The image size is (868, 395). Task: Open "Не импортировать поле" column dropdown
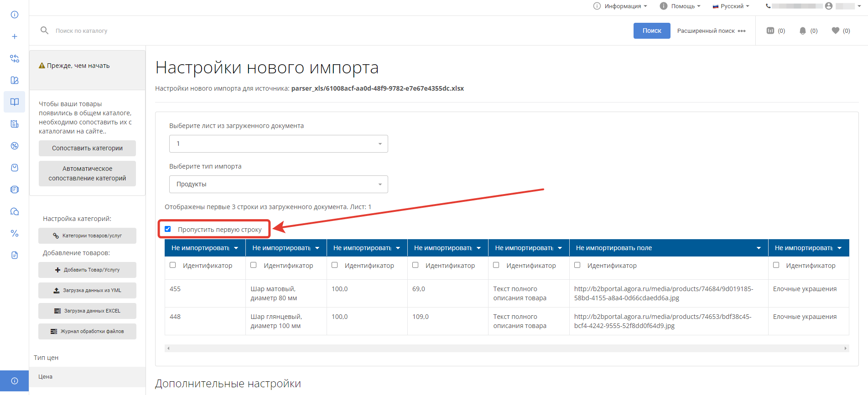tap(668, 248)
